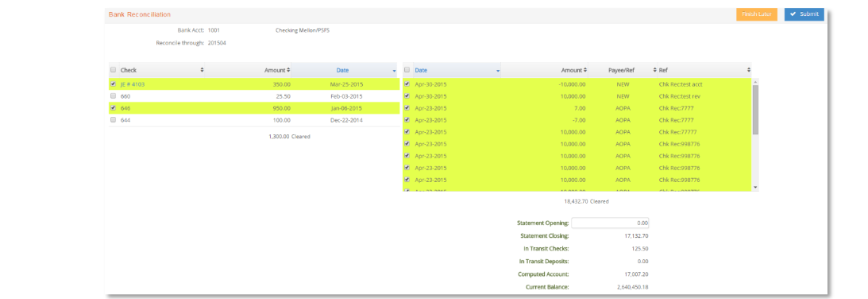Click sort arrows on Check column header

tap(202, 71)
